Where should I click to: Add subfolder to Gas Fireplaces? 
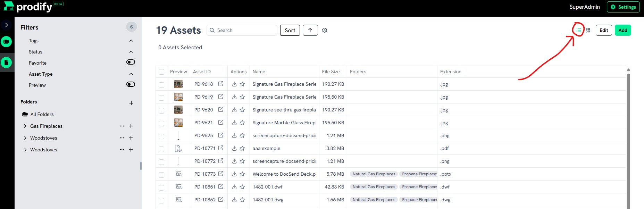[131, 126]
